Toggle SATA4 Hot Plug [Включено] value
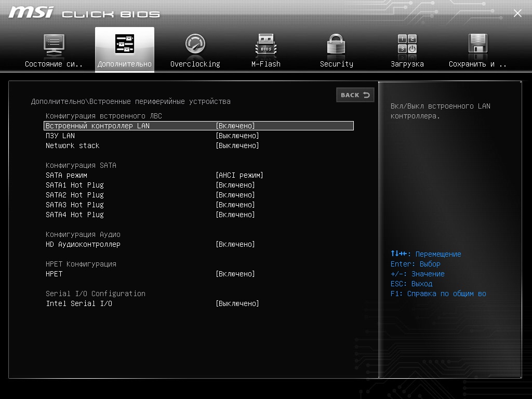Image resolution: width=532 pixels, height=399 pixels. tap(235, 215)
